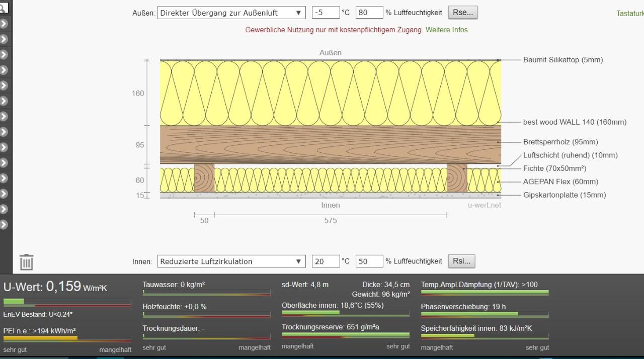Click the Innen humidity field showing 50
This screenshot has width=644, height=359.
tap(369, 261)
